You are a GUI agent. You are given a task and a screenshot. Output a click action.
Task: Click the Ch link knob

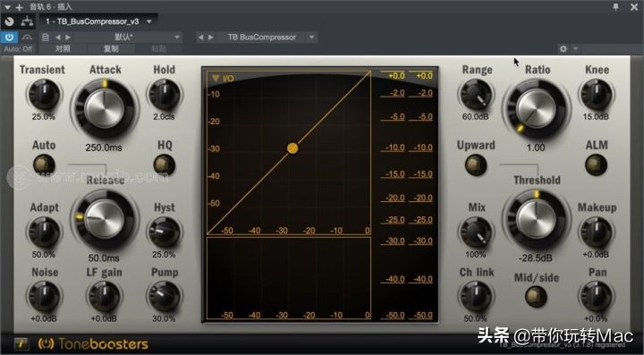[476, 296]
